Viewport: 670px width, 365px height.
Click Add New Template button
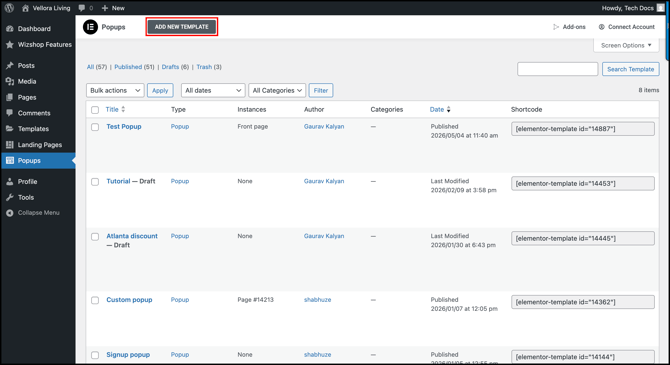[182, 26]
